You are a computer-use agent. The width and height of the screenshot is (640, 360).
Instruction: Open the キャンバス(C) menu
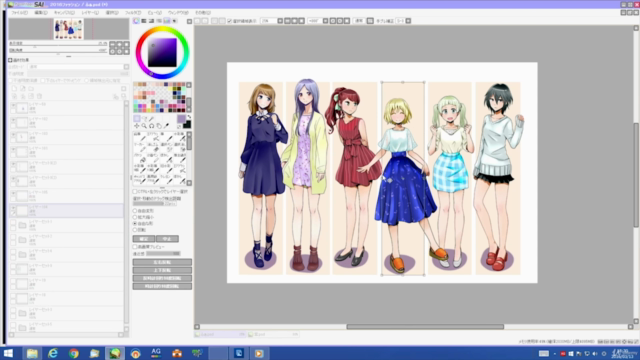64,13
